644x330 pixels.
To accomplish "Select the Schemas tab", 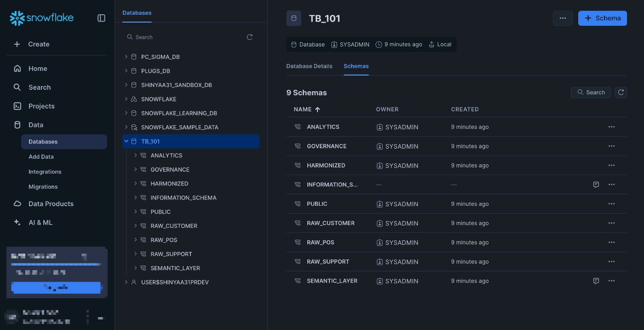I will (356, 66).
